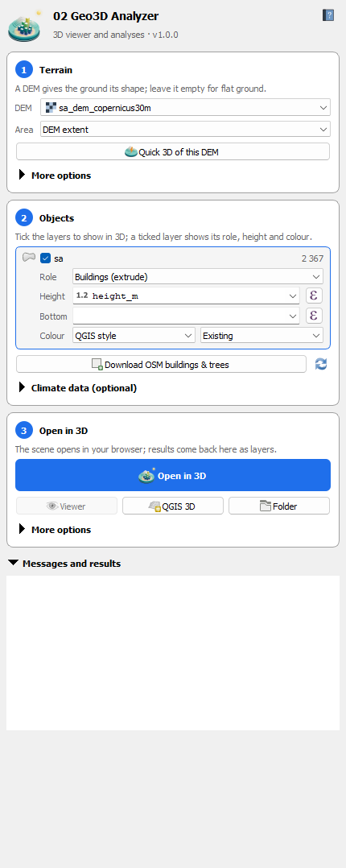Open the Existing status dropdown
This screenshot has height=868, width=346.
[262, 336]
